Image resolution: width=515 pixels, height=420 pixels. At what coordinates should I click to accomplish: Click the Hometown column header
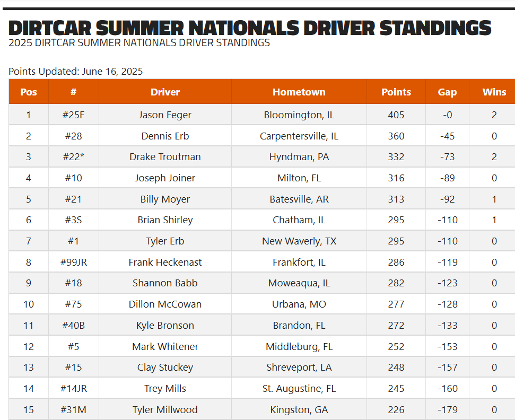[x=299, y=92]
